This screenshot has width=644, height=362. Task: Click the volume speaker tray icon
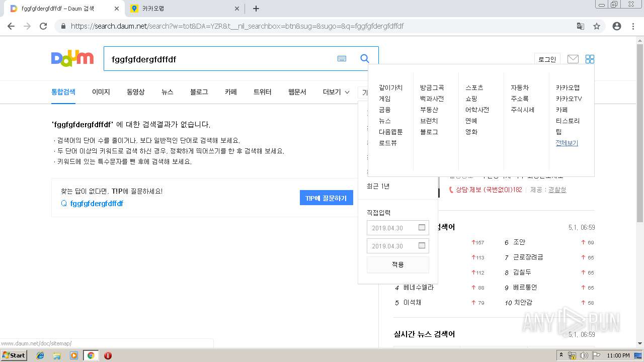[x=584, y=355]
